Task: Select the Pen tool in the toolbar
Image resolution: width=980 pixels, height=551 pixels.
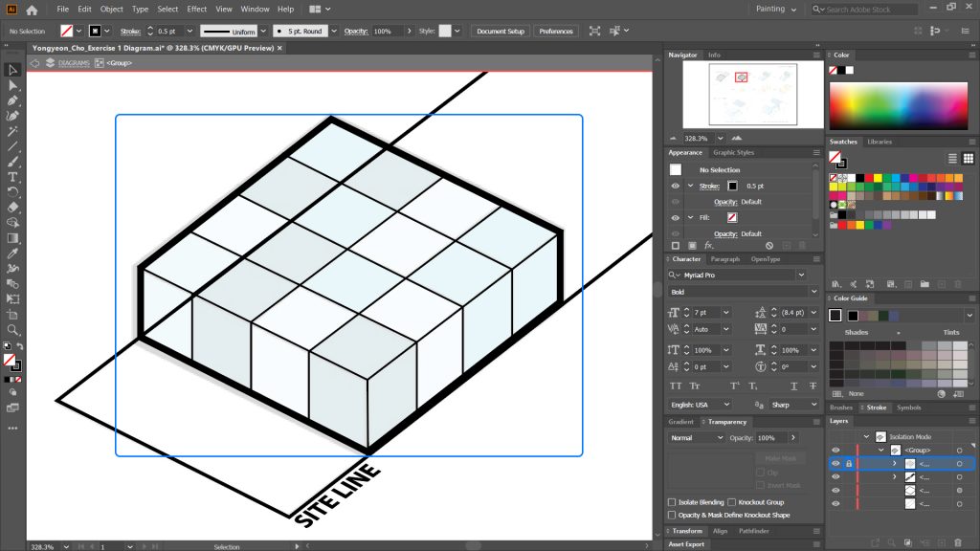Action: [12, 99]
